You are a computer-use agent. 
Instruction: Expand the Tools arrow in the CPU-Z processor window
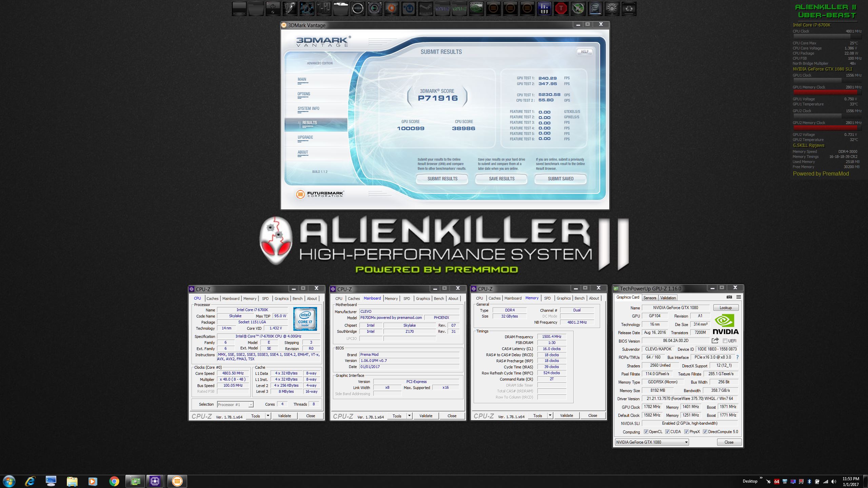tap(268, 416)
